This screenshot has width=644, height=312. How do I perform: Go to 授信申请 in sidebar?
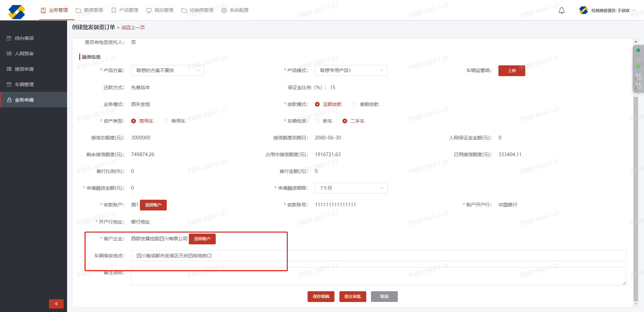pos(24,69)
